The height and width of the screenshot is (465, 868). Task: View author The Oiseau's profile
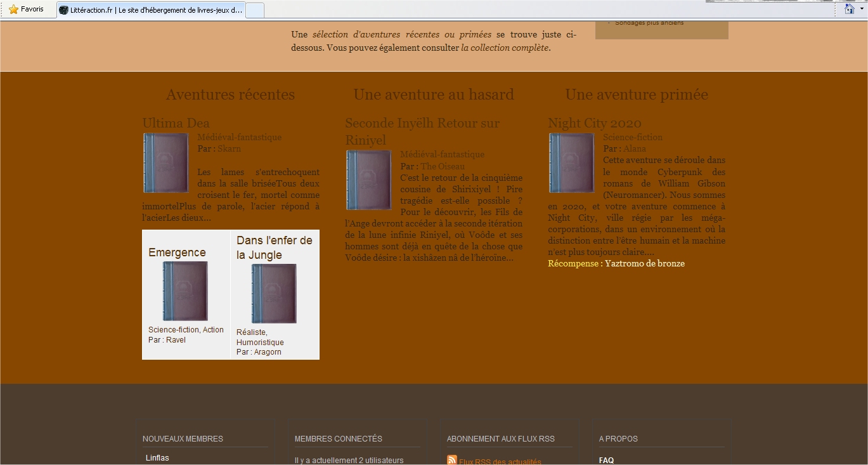443,166
